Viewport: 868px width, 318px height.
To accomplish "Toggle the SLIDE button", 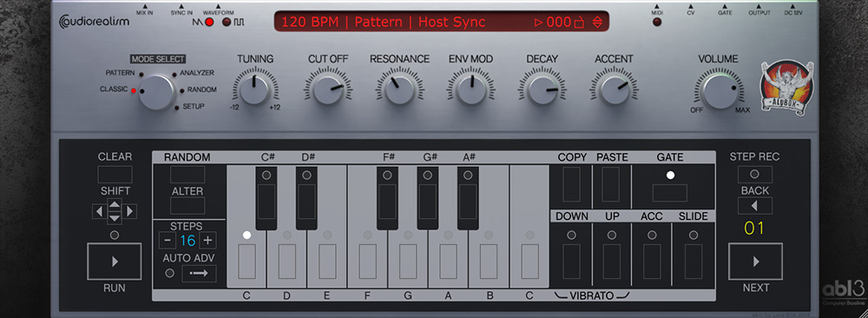I will 693,261.
